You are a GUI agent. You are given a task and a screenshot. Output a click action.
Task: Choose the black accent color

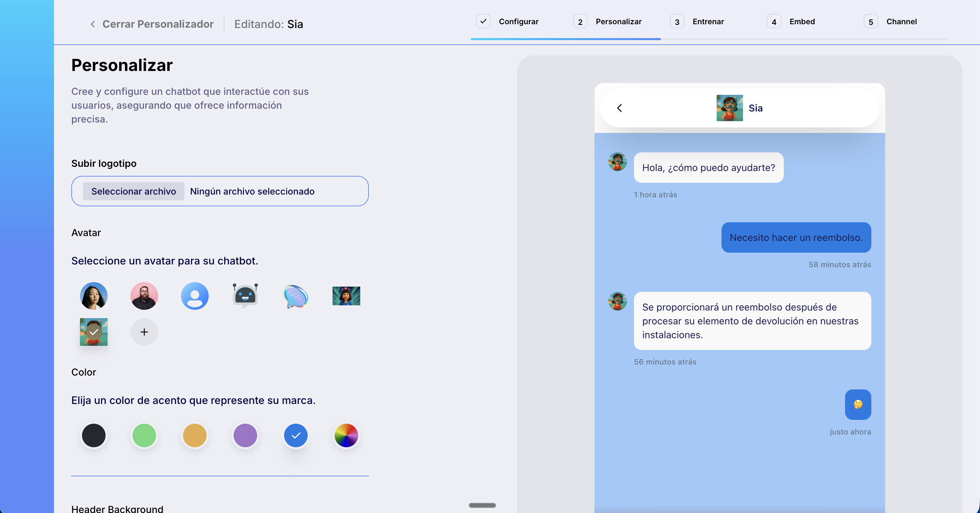coord(93,435)
